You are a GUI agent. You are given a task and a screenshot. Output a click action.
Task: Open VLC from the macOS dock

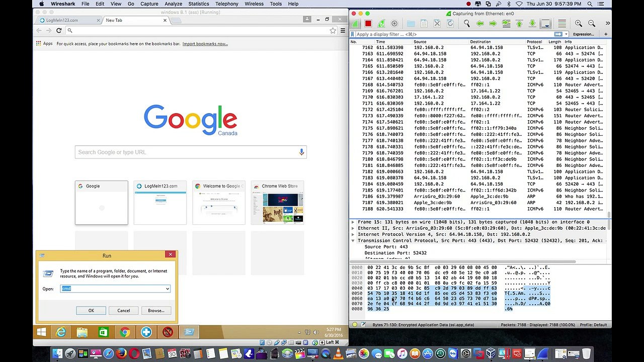338,354
